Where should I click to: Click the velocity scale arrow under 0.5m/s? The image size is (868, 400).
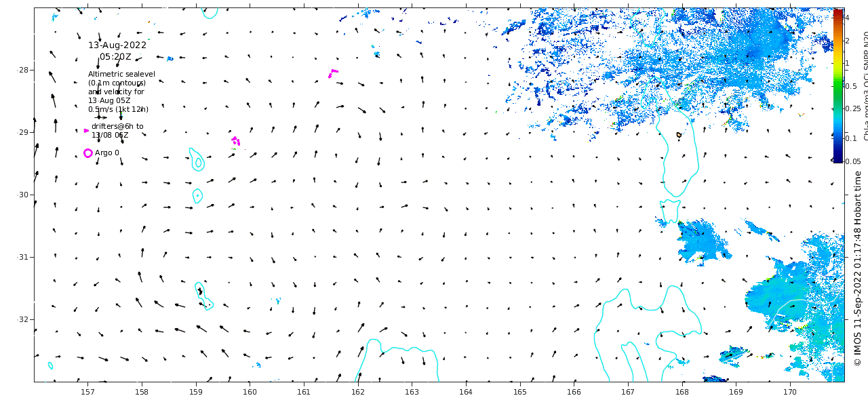(100, 117)
